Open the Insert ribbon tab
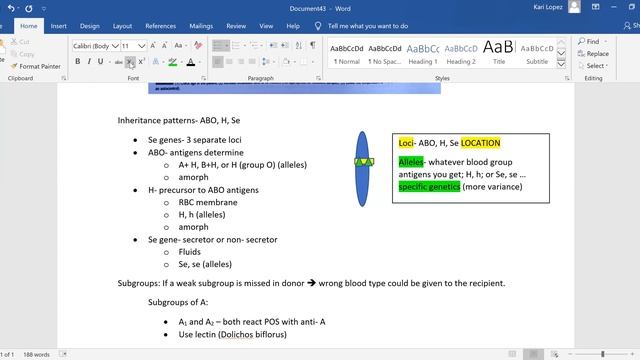Viewport: 640px width, 360px height. click(58, 26)
